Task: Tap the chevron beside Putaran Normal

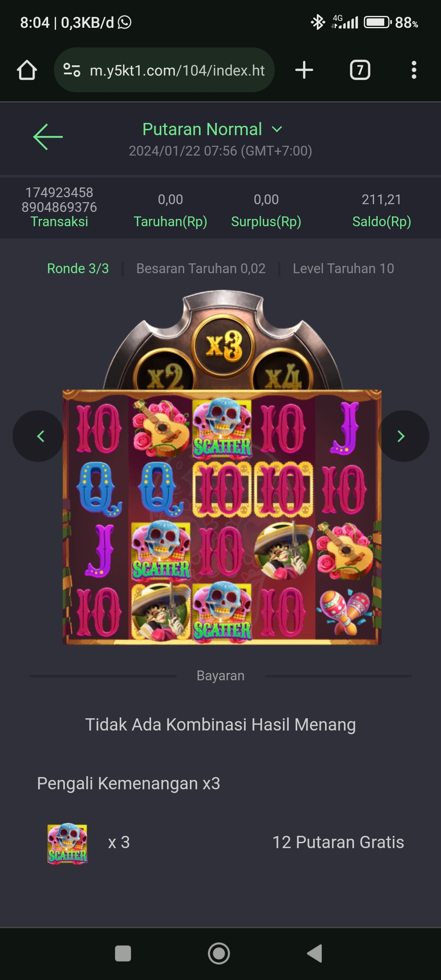Action: [x=277, y=129]
